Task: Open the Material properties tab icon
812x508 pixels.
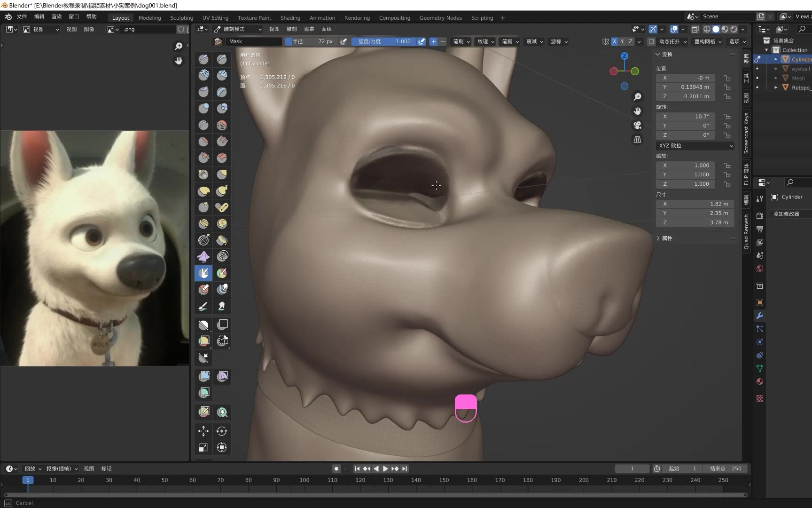Action: click(x=760, y=381)
